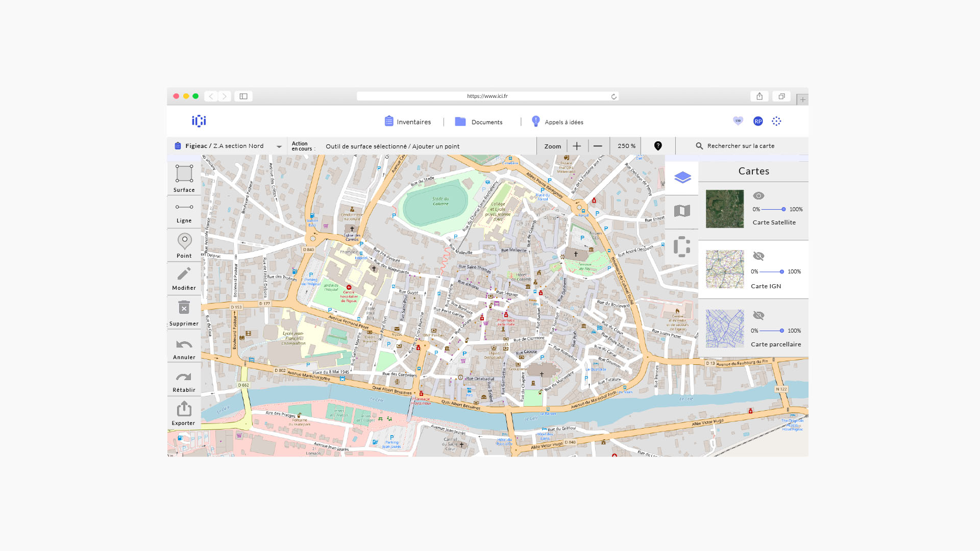The height and width of the screenshot is (551, 980).
Task: Click the browser share button
Action: click(x=759, y=96)
